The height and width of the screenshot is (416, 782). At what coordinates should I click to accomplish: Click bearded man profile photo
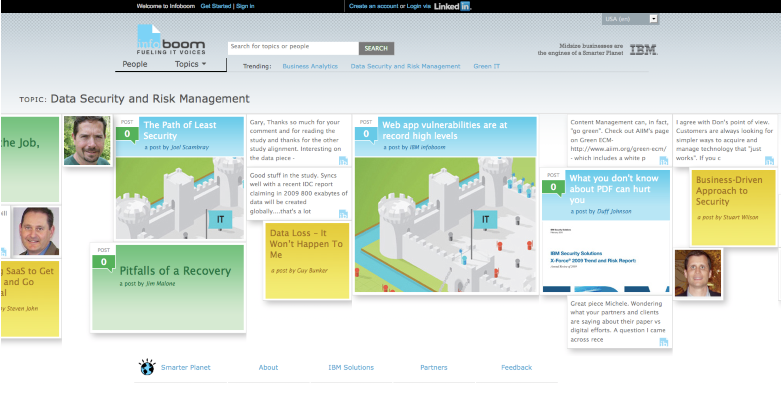point(87,141)
